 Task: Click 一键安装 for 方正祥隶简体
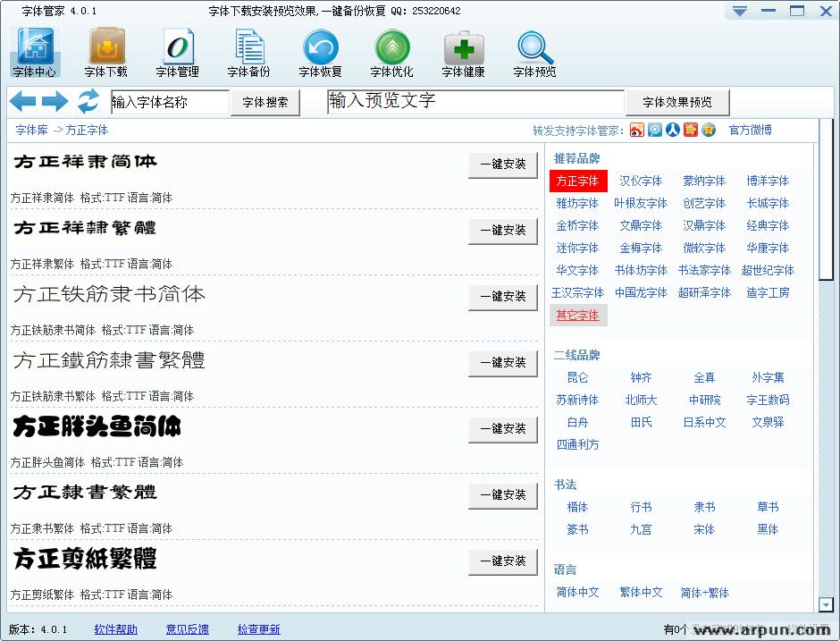[x=502, y=164]
